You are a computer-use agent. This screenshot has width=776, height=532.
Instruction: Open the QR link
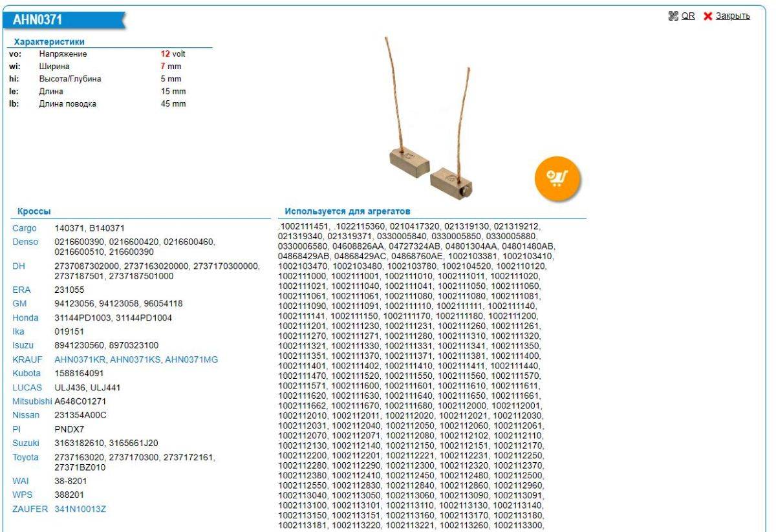689,16
